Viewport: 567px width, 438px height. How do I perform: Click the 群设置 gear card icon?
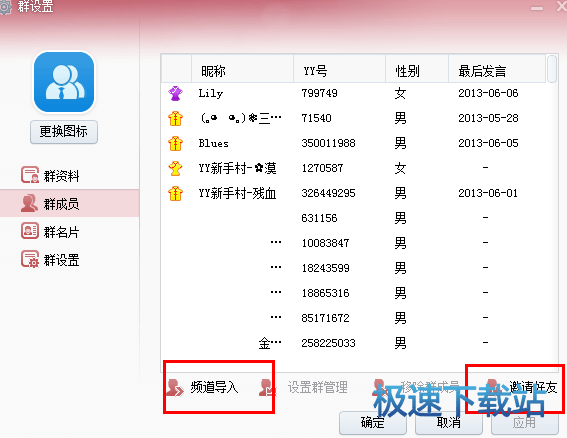click(30, 259)
